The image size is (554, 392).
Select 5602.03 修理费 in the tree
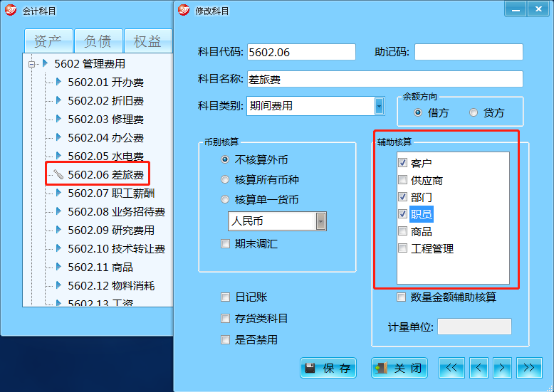105,119
